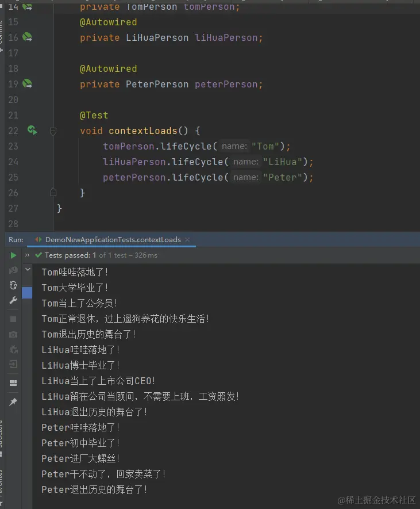This screenshot has width=420, height=509.
Task: Click output line Tom哇哇落地了!
Action: tap(75, 272)
